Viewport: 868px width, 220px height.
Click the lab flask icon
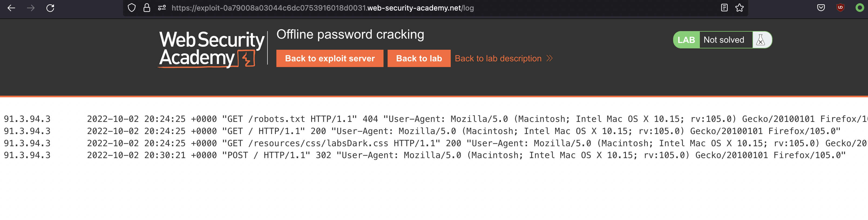tap(761, 40)
